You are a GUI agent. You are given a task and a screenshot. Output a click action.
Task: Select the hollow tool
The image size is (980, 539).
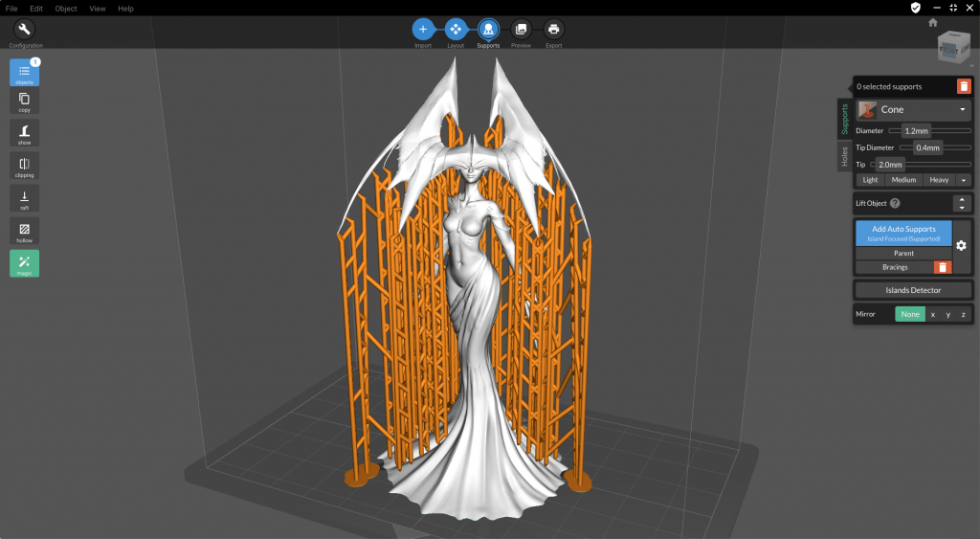tap(25, 232)
